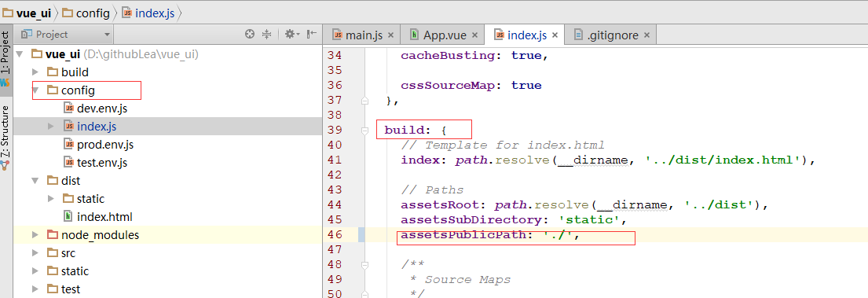The height and width of the screenshot is (298, 868).
Task: Click the 'Source Maps' comment text
Action: click(467, 280)
